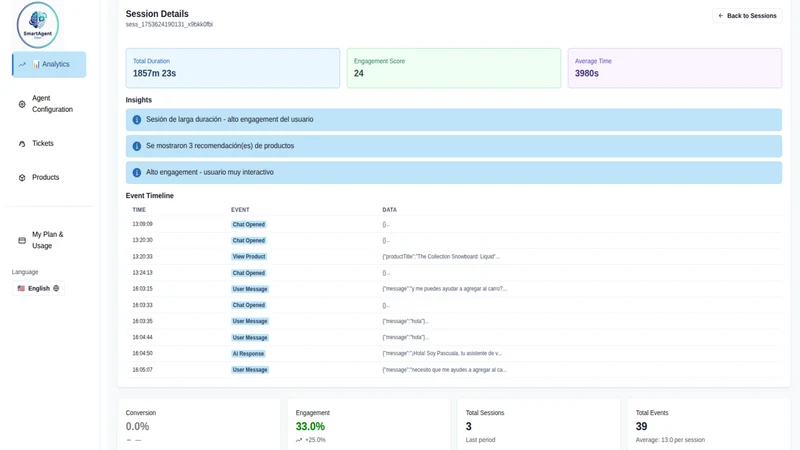Click the Session Details heading

pyautogui.click(x=157, y=14)
